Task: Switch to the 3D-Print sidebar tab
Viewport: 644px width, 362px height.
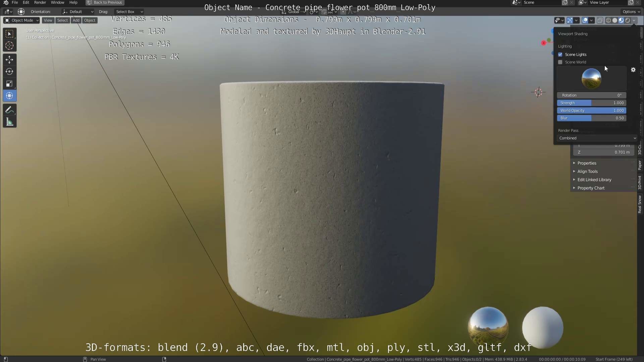Action: 640,183
